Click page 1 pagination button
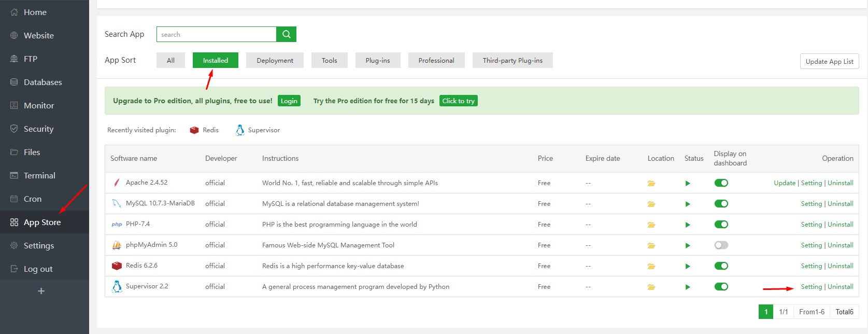 766,312
